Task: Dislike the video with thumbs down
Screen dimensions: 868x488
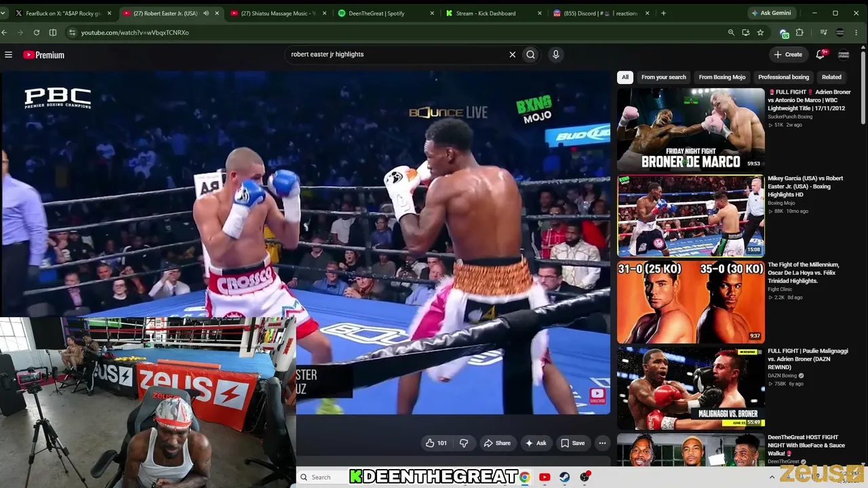Action: pyautogui.click(x=464, y=443)
